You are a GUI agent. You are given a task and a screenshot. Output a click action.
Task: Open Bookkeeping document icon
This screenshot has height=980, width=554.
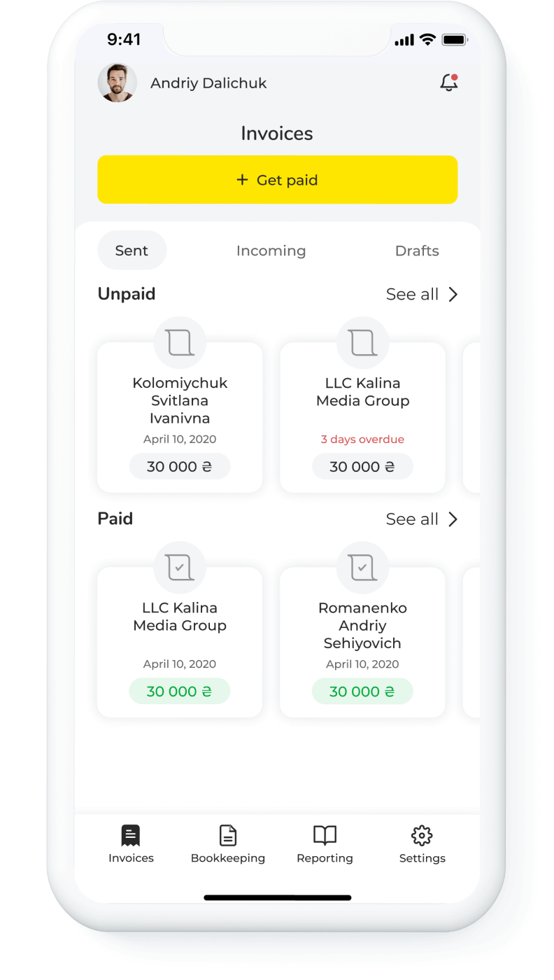(x=228, y=835)
